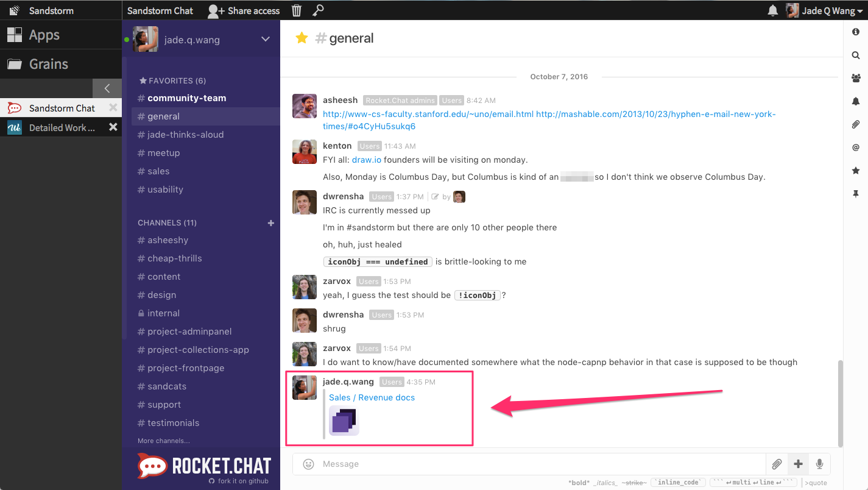Image resolution: width=868 pixels, height=490 pixels.
Task: Record audio with microphone icon
Action: coord(820,464)
